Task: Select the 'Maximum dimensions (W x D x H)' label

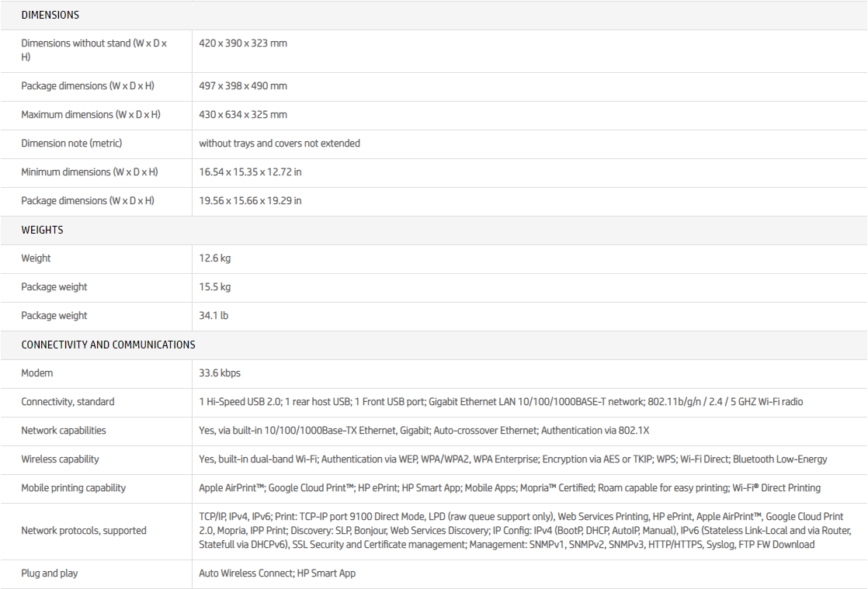Action: (91, 115)
